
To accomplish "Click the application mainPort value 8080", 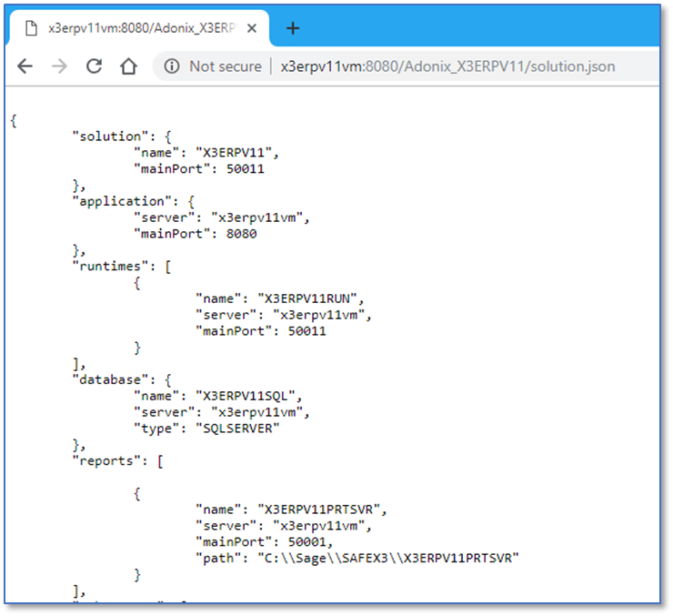I will tap(241, 233).
